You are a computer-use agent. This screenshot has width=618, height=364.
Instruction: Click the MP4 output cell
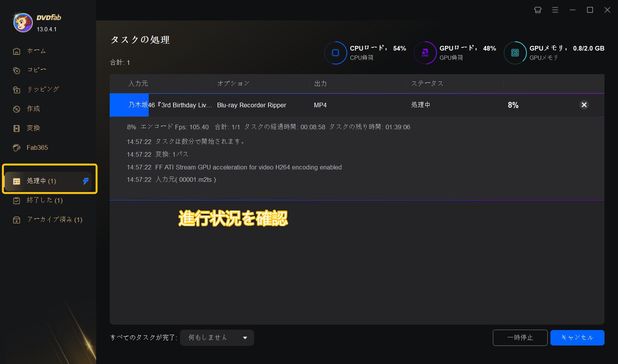pos(320,105)
